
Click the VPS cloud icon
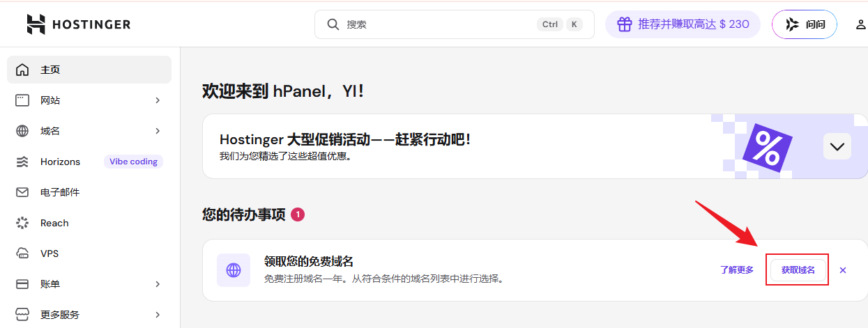[22, 253]
